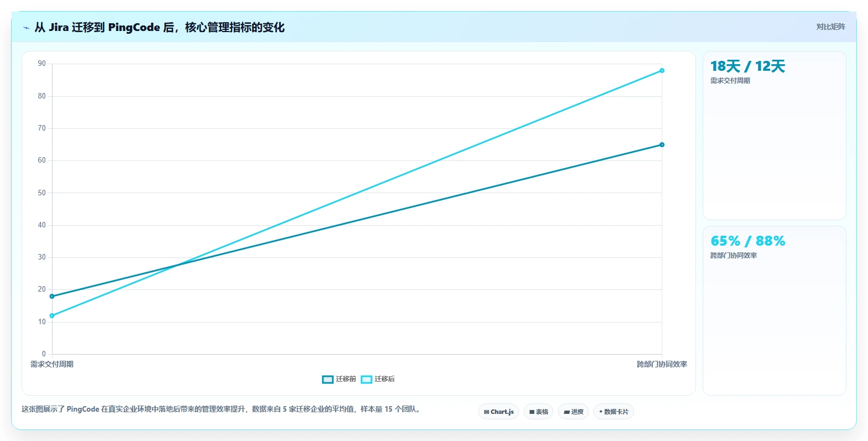Click the 迁移前 data point at 18
Screen dimensions: 868x441
click(52, 296)
